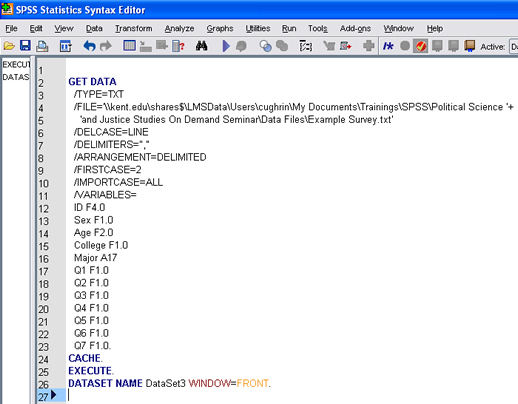Open the Analyze menu
The image size is (518, 404).
coord(179,29)
